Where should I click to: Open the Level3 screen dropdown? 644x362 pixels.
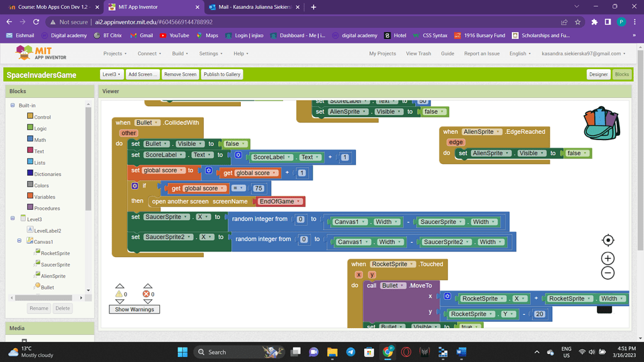coord(111,74)
